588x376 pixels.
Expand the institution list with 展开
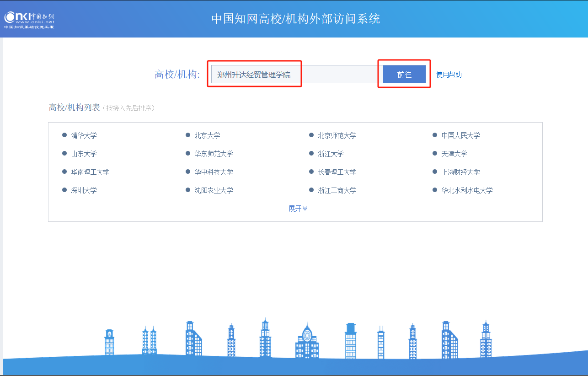point(298,209)
